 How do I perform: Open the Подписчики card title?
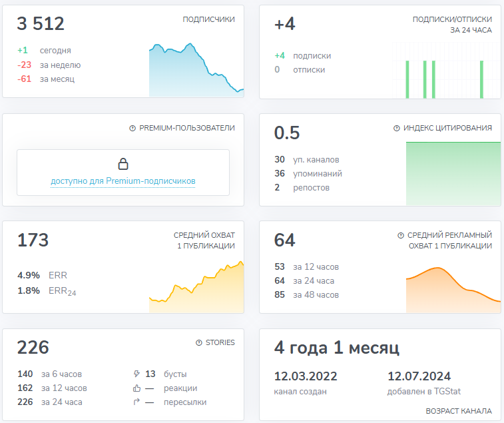[208, 20]
